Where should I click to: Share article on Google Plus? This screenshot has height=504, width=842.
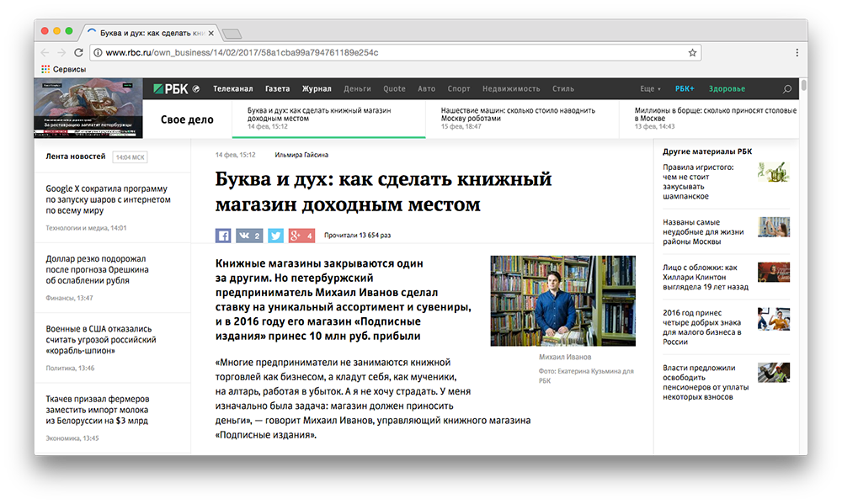pyautogui.click(x=301, y=236)
